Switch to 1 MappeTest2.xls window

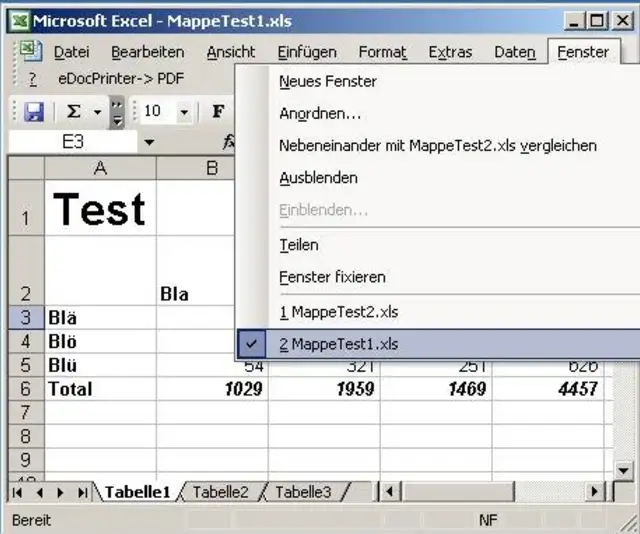(438, 312)
